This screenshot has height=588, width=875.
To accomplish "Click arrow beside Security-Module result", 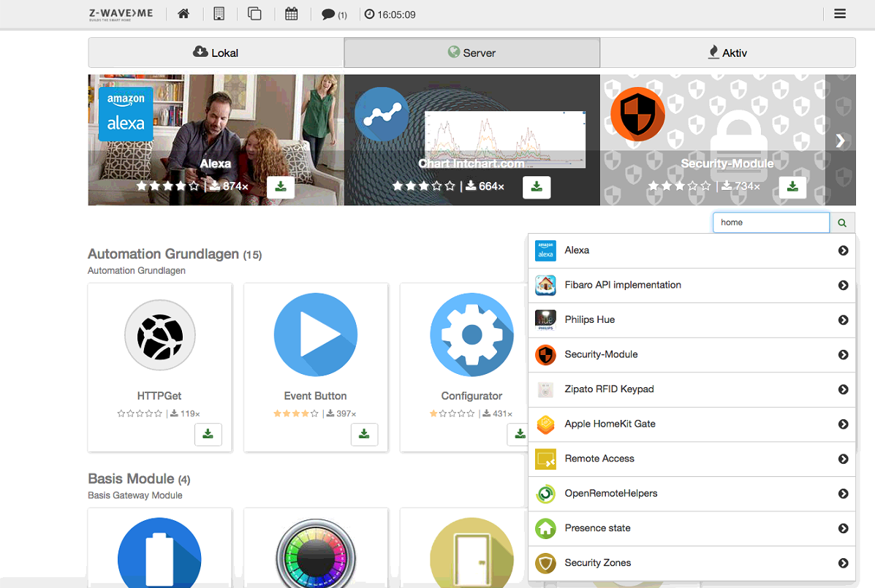I will pos(843,354).
